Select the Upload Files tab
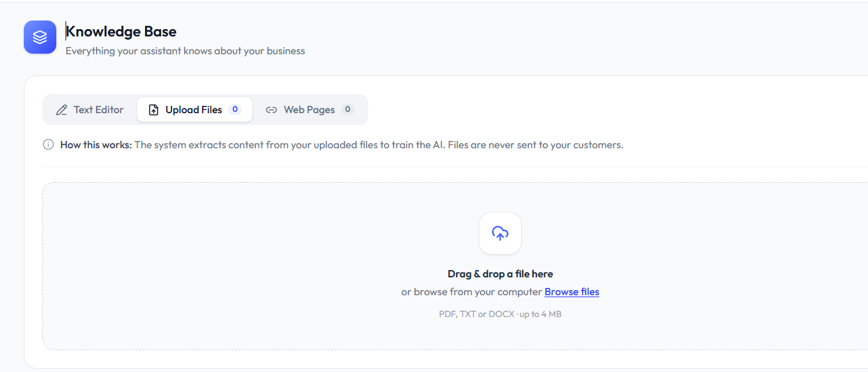 pyautogui.click(x=195, y=110)
